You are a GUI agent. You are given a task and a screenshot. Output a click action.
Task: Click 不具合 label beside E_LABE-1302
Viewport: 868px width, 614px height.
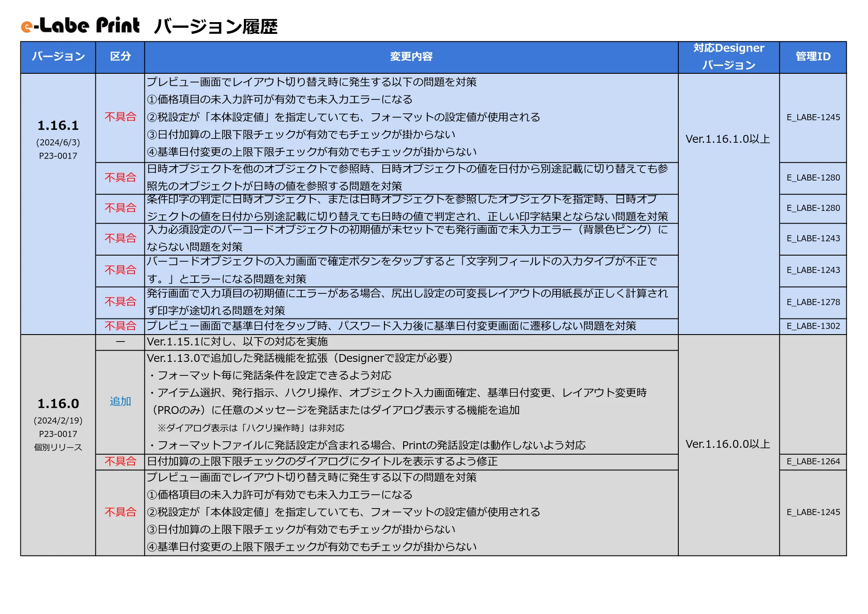click(120, 326)
